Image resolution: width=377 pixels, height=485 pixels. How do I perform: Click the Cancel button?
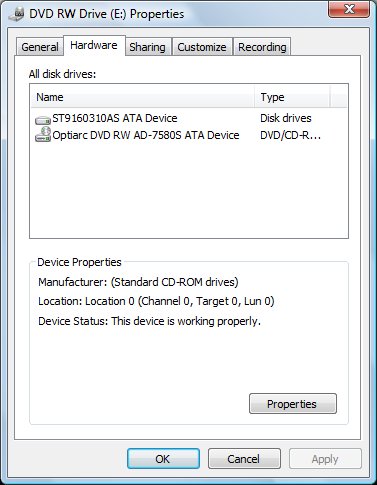tap(244, 459)
